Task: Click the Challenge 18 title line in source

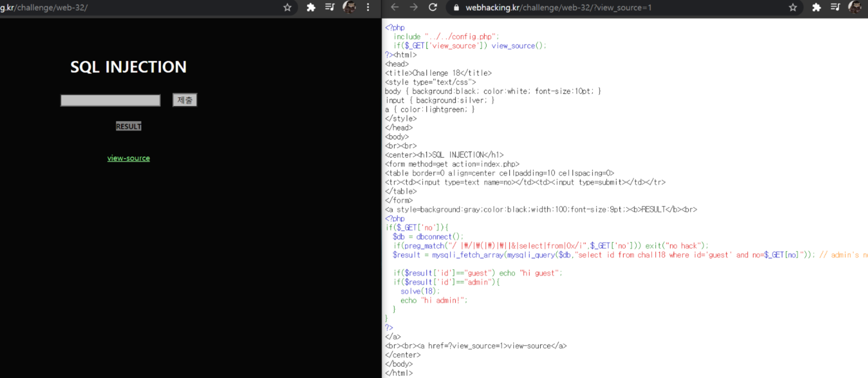Action: tap(438, 73)
